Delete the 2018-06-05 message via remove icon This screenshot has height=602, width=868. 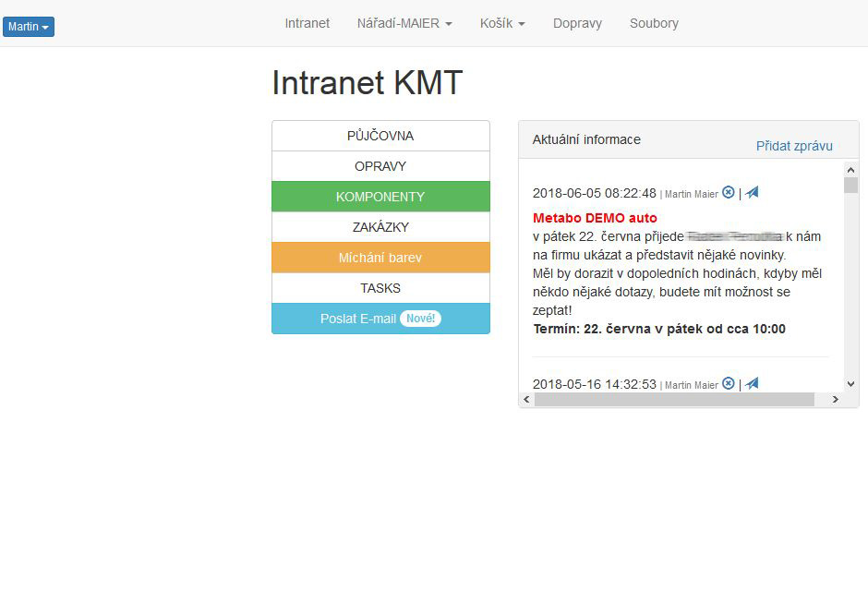(x=729, y=192)
